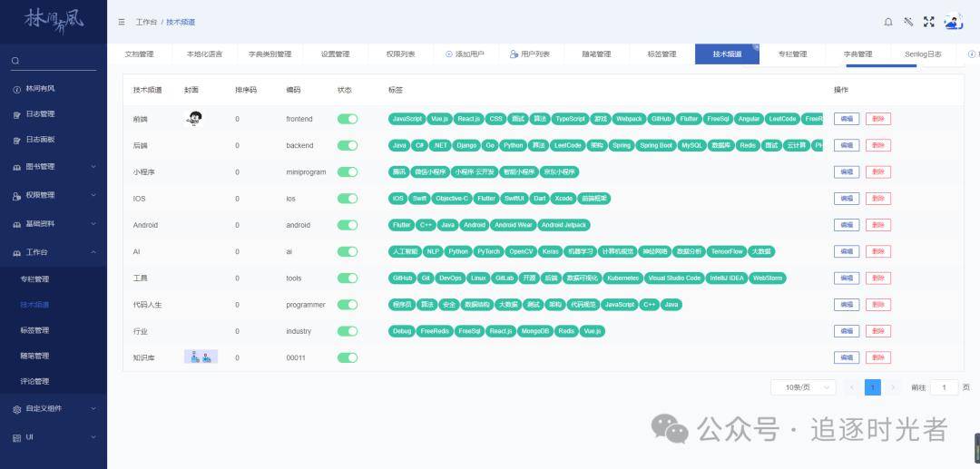Viewport: 980px width, 469px height.
Task: Click the 前端 cover avatar image
Action: 195,118
